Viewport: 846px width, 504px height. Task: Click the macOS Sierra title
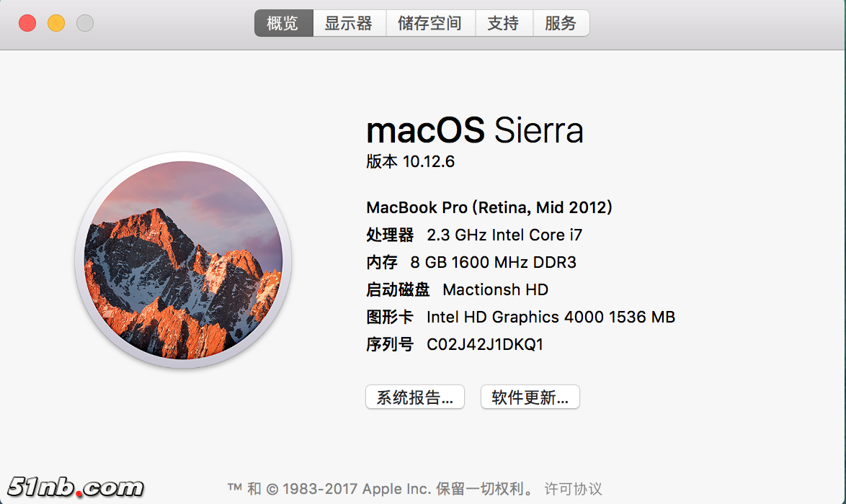pos(474,130)
